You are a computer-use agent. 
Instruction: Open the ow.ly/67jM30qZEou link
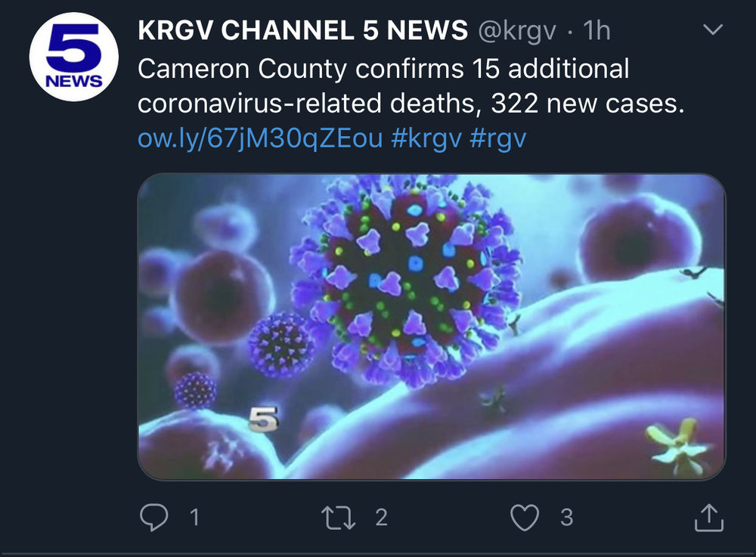pos(260,138)
